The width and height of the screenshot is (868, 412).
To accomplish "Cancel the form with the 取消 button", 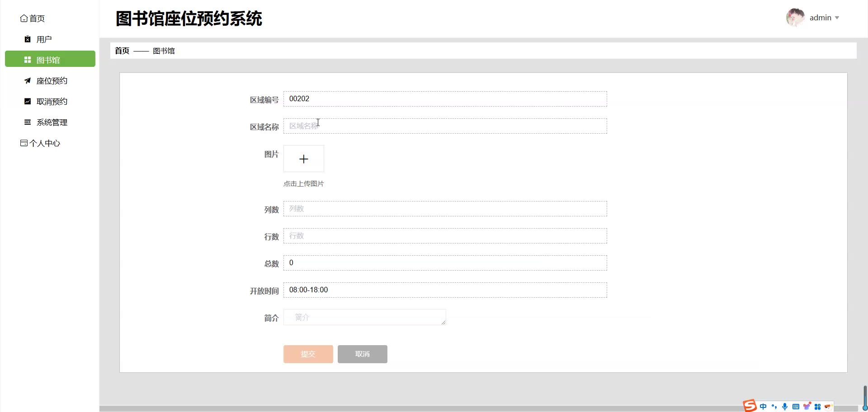I will pos(363,354).
